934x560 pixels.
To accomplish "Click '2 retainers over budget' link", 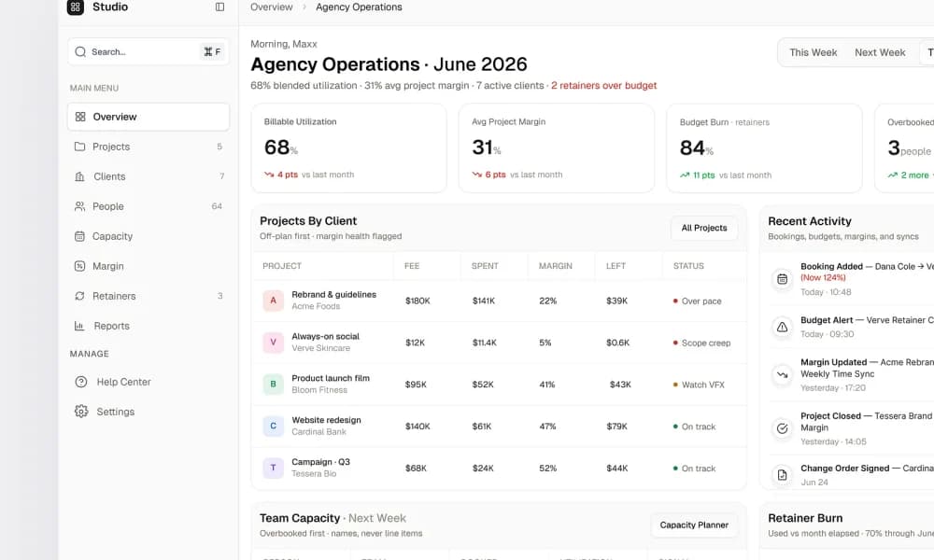I will click(603, 85).
